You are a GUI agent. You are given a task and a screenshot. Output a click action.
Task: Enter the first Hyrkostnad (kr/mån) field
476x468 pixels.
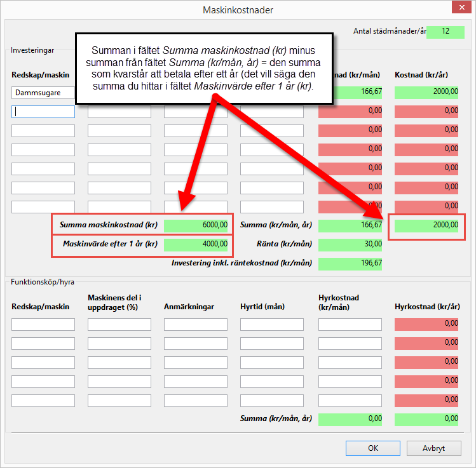pyautogui.click(x=350, y=324)
